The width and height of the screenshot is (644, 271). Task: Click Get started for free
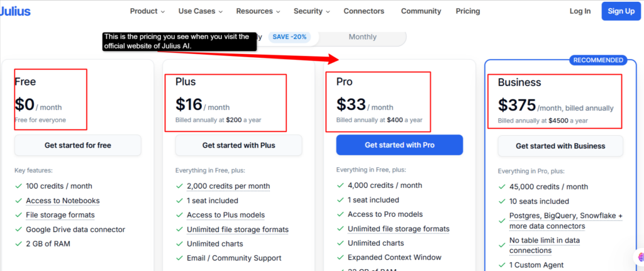pos(77,145)
